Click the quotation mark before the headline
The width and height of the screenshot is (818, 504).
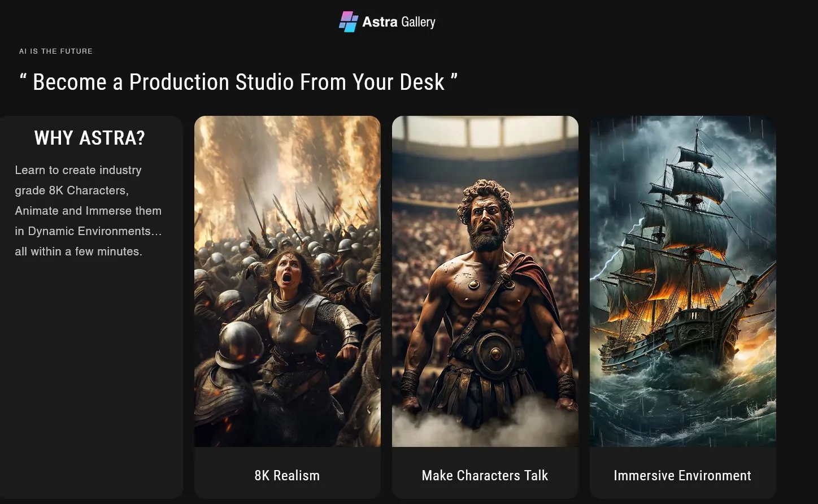click(x=24, y=78)
